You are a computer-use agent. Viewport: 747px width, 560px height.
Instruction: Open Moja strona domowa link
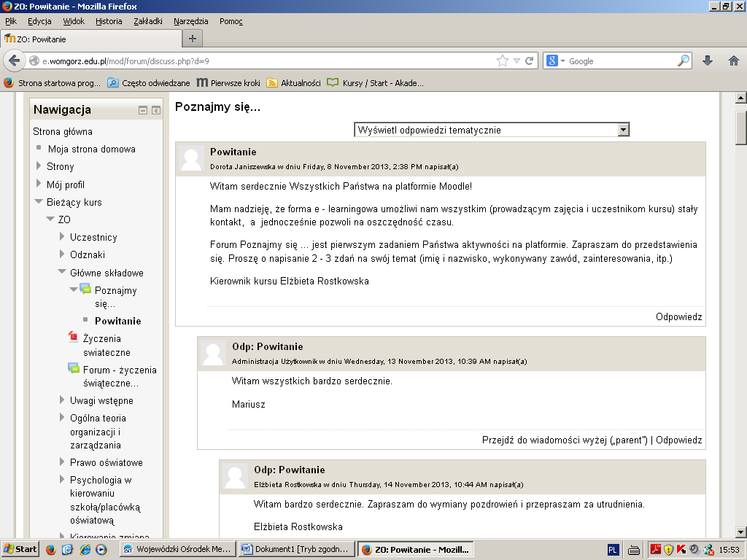coord(91,149)
